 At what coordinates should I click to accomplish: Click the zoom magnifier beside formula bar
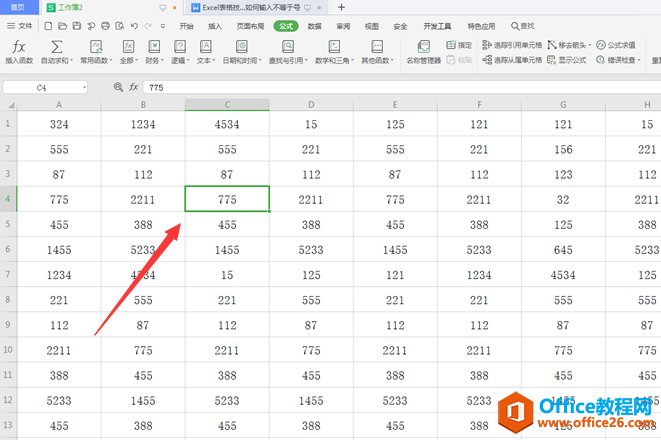(x=118, y=87)
